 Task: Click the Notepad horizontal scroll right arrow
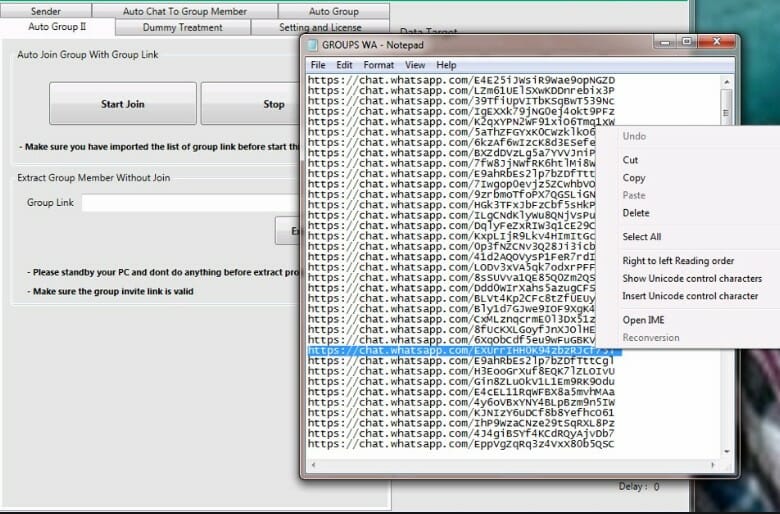point(713,465)
